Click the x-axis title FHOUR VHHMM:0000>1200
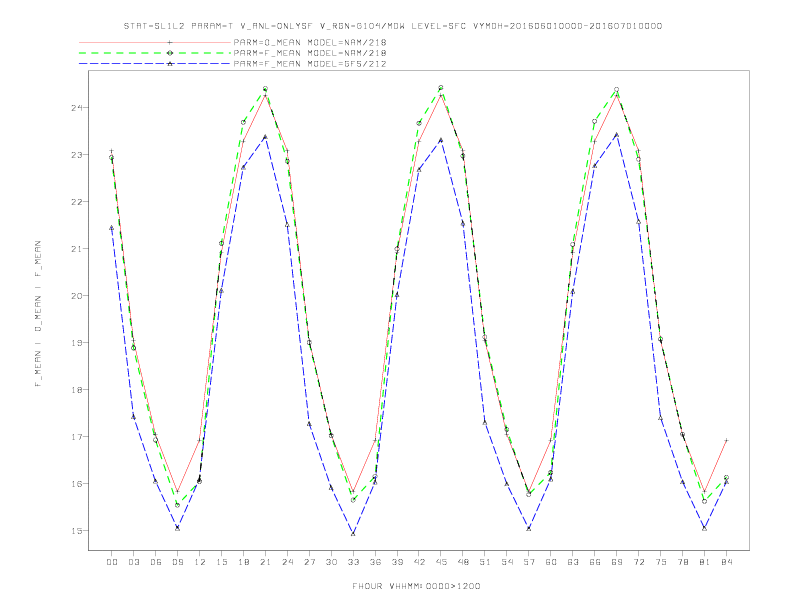The width and height of the screenshot is (792, 612). coord(416,586)
